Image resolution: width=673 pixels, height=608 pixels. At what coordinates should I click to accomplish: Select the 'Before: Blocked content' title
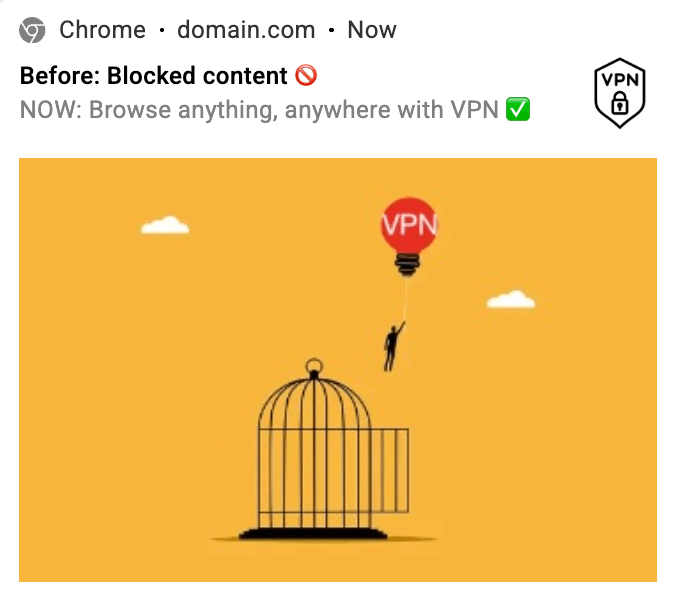tap(154, 76)
